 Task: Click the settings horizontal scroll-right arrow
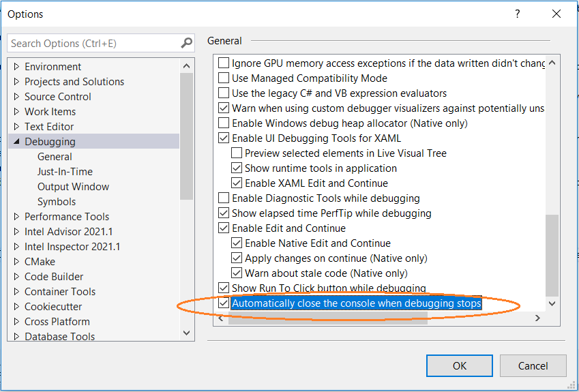[x=537, y=318]
